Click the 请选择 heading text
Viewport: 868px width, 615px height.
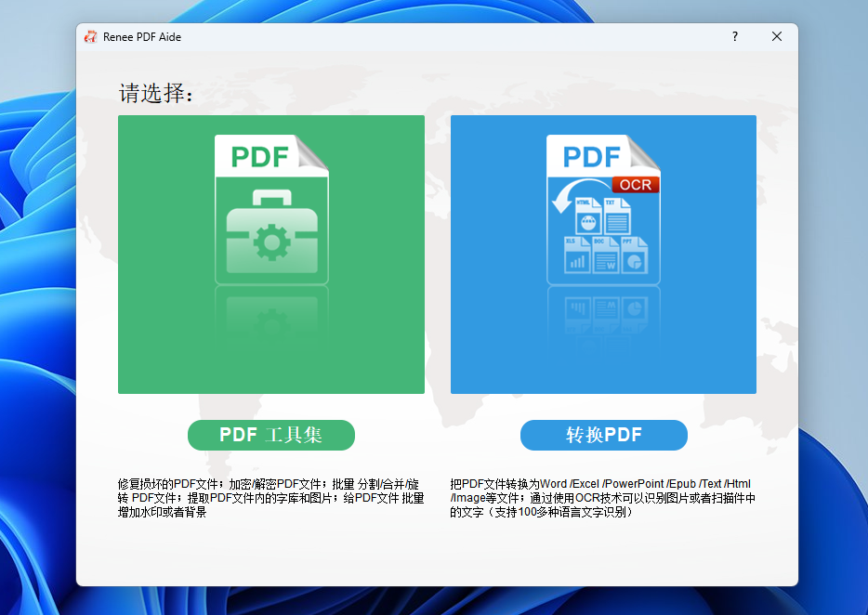point(156,94)
